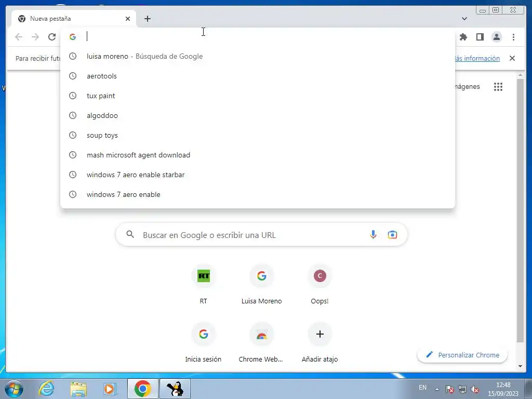
Task: Toggle the side panel icon
Action: click(480, 37)
